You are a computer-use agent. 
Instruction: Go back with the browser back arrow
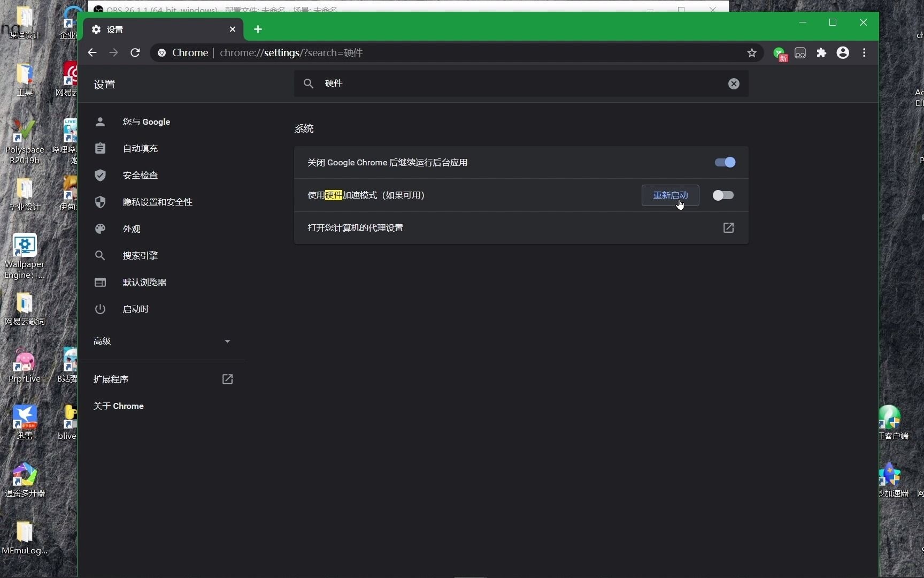pyautogui.click(x=92, y=52)
